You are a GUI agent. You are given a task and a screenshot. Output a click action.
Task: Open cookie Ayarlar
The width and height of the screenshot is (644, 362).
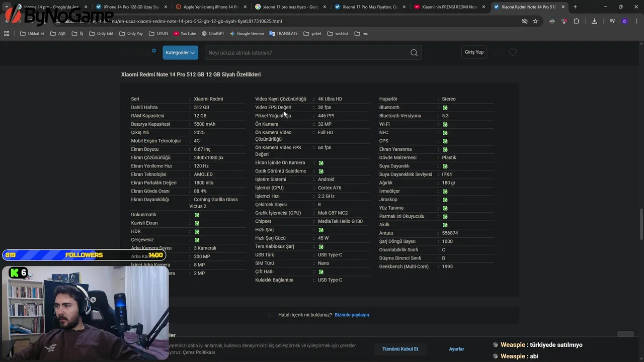[456, 349]
